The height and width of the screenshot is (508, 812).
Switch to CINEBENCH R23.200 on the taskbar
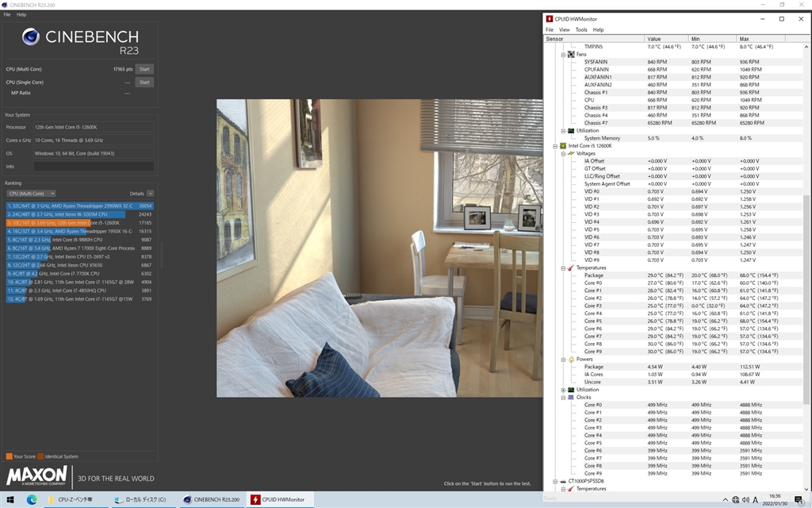212,500
